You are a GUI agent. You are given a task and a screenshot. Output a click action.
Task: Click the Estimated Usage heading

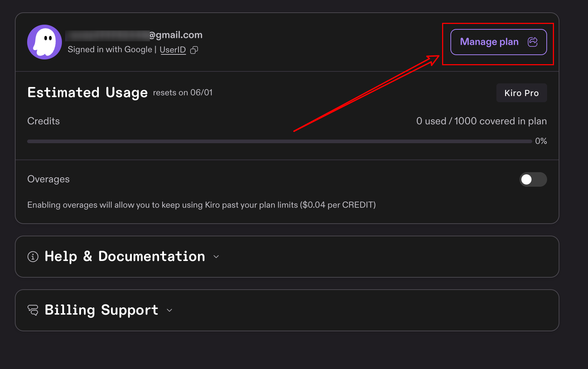click(88, 93)
